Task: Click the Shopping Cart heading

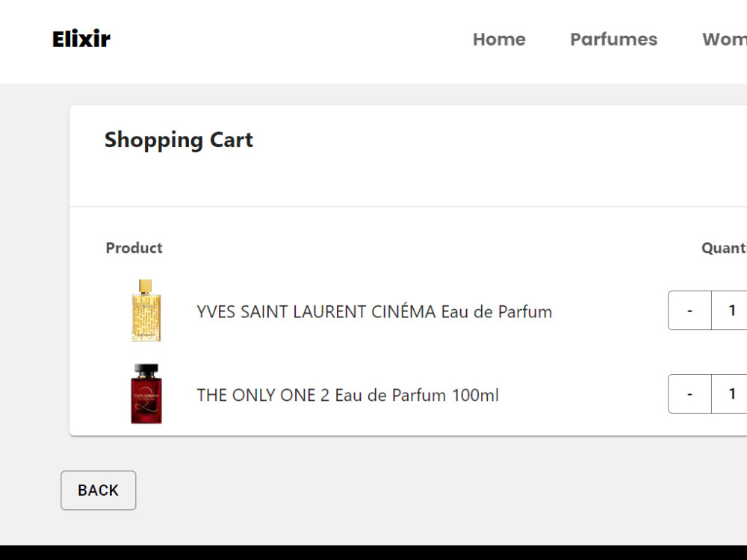Action: (x=179, y=140)
